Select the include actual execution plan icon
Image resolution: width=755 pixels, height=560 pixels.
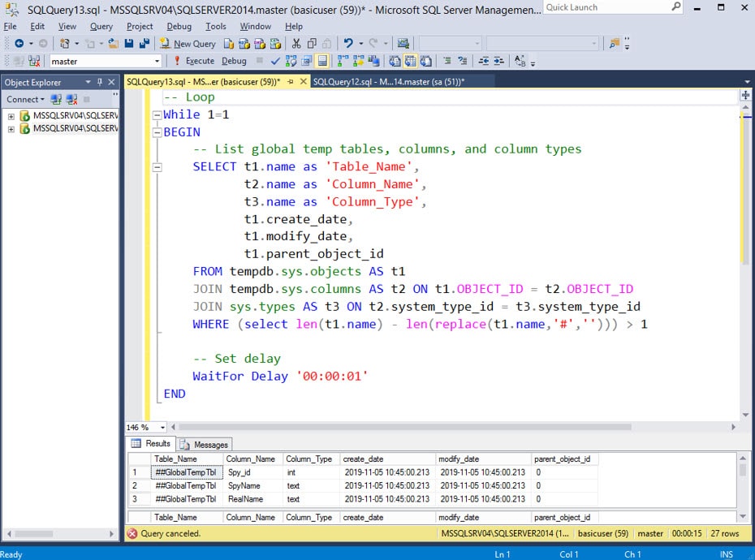(x=339, y=61)
